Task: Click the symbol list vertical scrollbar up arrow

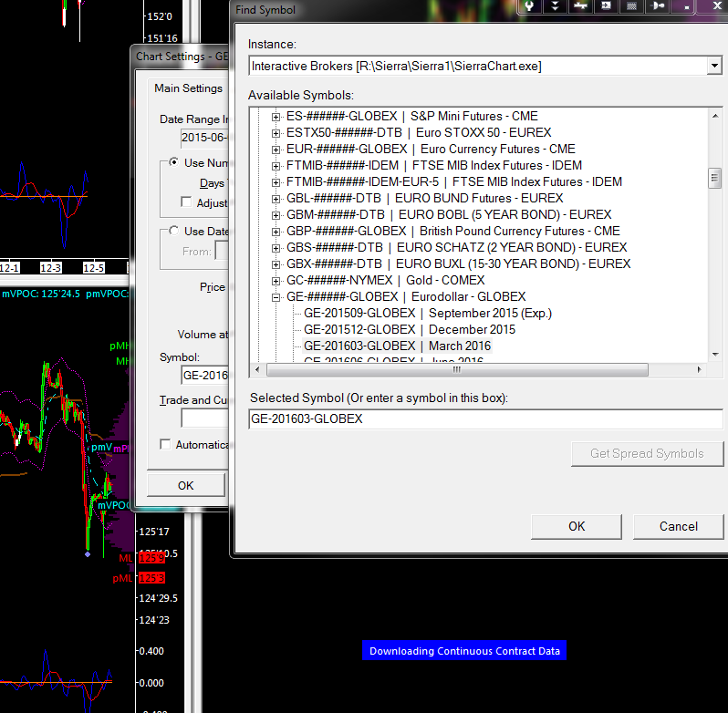Action: pyautogui.click(x=715, y=116)
